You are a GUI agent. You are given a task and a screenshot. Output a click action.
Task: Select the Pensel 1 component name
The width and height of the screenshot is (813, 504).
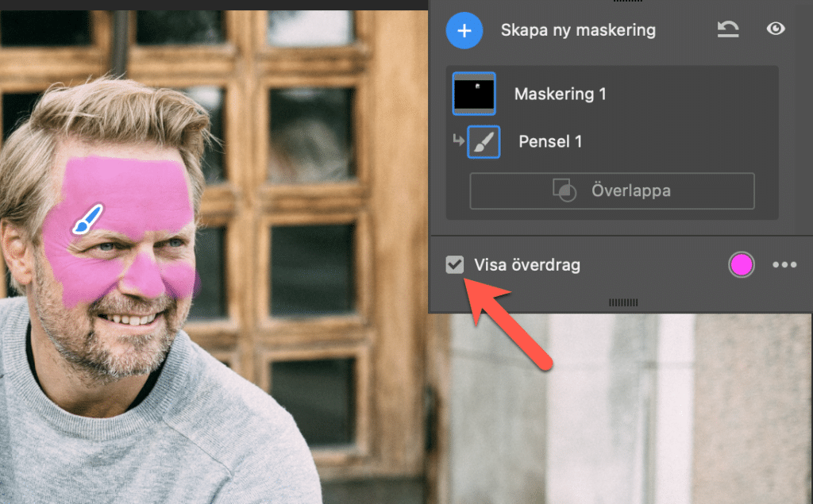[x=550, y=141]
